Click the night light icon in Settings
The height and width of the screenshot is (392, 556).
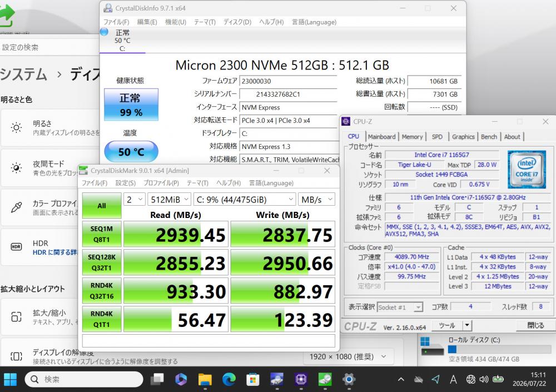tap(16, 167)
